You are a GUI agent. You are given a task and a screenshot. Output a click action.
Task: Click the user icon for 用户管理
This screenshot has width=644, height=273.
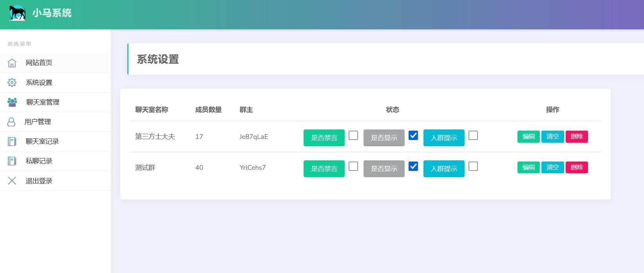(12, 122)
